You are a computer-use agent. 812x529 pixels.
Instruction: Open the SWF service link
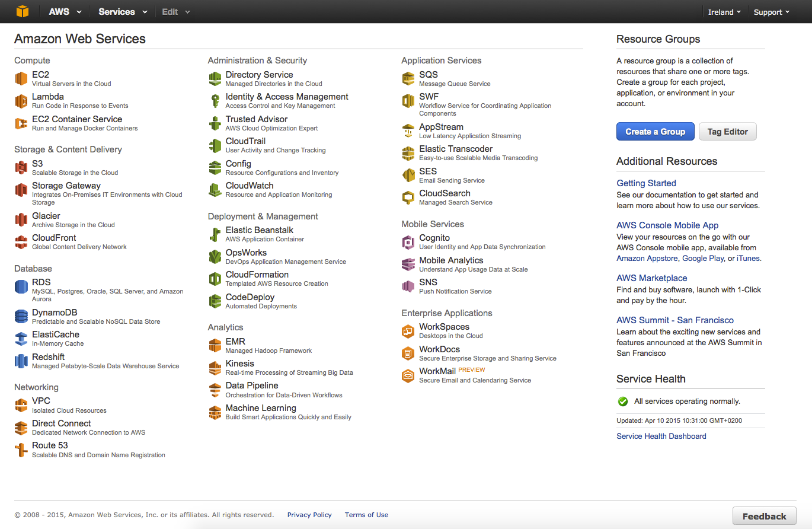click(429, 97)
